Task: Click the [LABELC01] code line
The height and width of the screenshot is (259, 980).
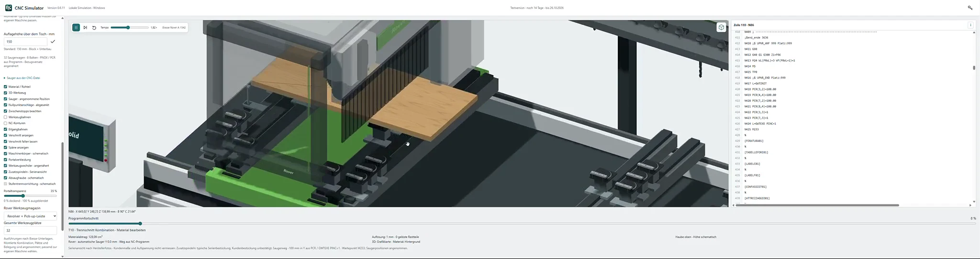Action: click(x=752, y=164)
